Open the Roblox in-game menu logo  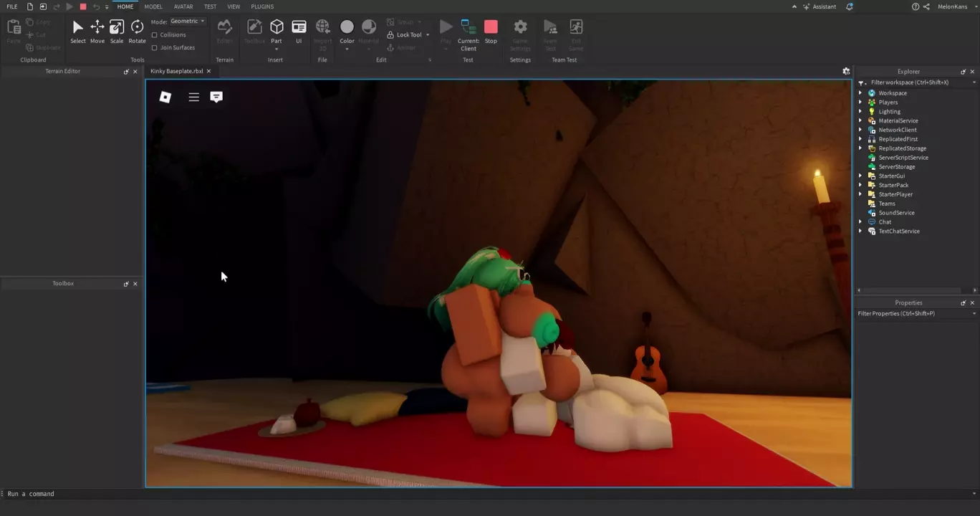(165, 97)
